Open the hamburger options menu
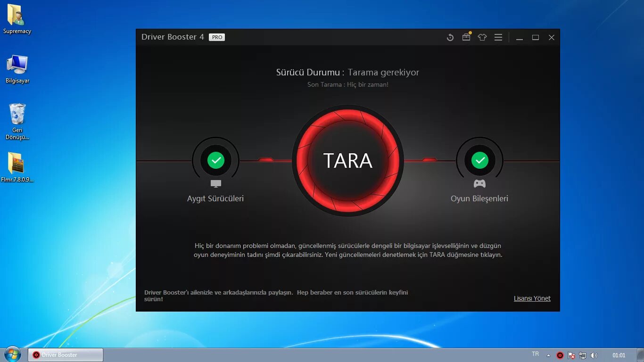 pos(498,37)
